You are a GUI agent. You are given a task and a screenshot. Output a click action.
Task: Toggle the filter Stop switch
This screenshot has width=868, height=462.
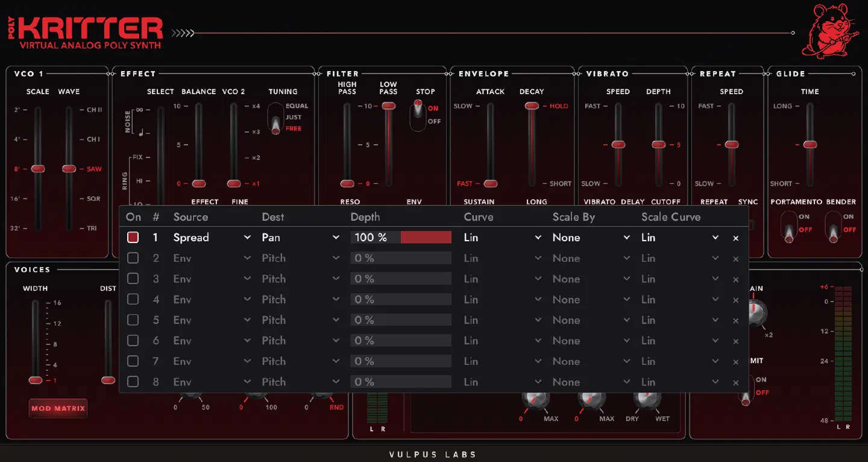pos(417,115)
